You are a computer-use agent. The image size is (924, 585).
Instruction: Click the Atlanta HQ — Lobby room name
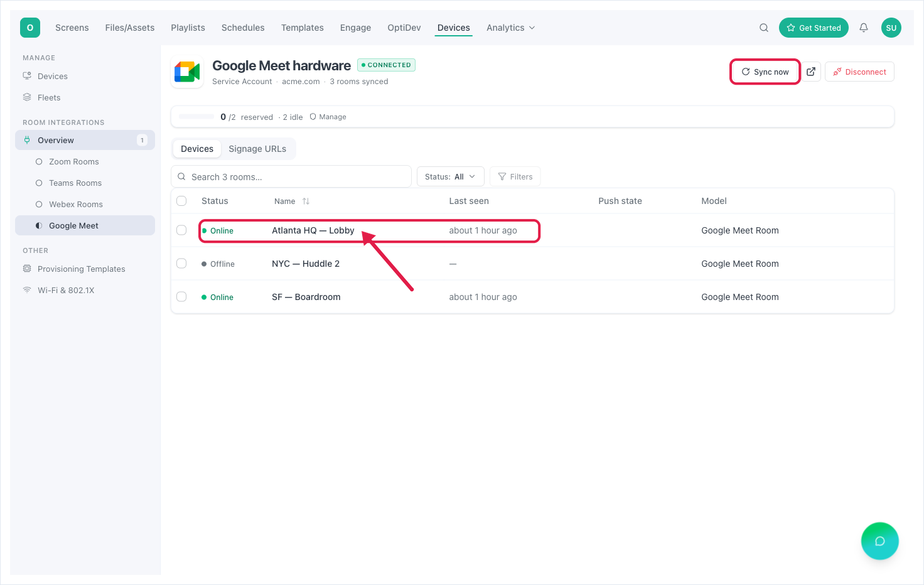(x=313, y=230)
